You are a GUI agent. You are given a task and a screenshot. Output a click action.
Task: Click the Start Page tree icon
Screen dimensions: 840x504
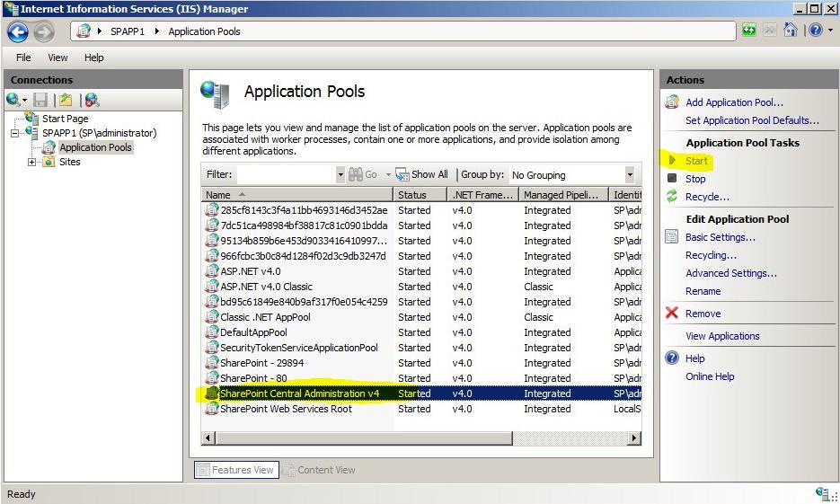pyautogui.click(x=31, y=118)
